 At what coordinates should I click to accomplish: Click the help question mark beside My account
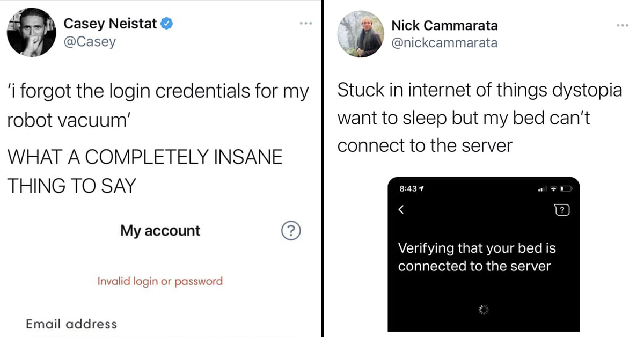(290, 231)
